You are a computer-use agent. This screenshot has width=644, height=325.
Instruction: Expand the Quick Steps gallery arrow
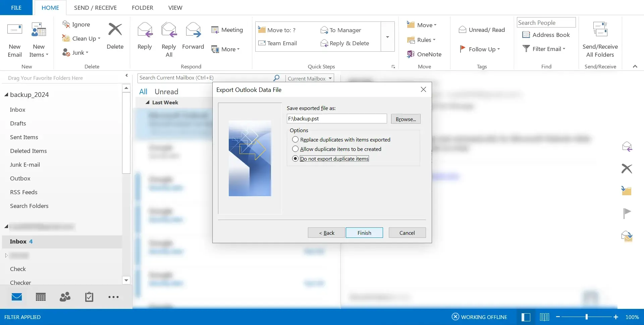coord(387,37)
